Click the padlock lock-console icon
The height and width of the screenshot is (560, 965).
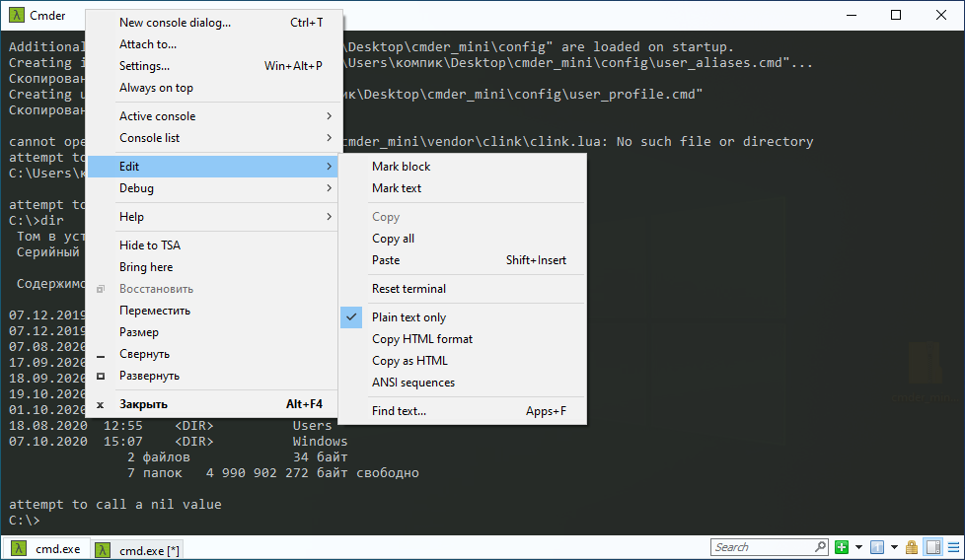[x=912, y=547]
